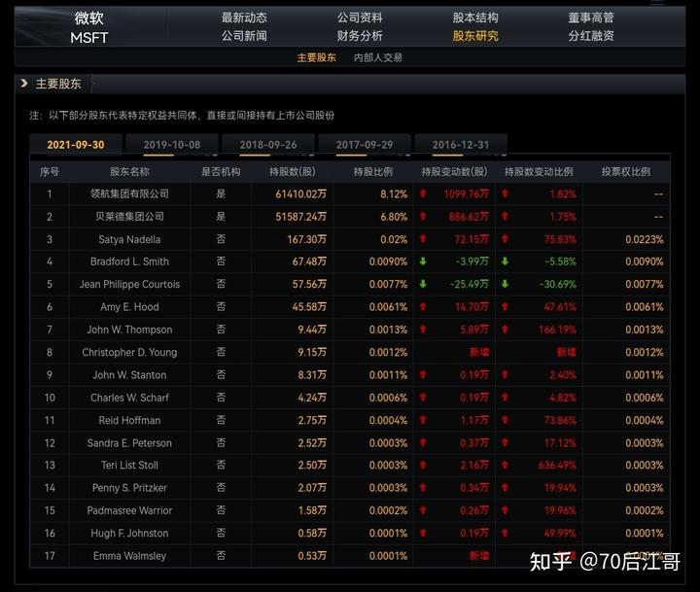Select shareholder Reid Hoffman

click(x=129, y=420)
